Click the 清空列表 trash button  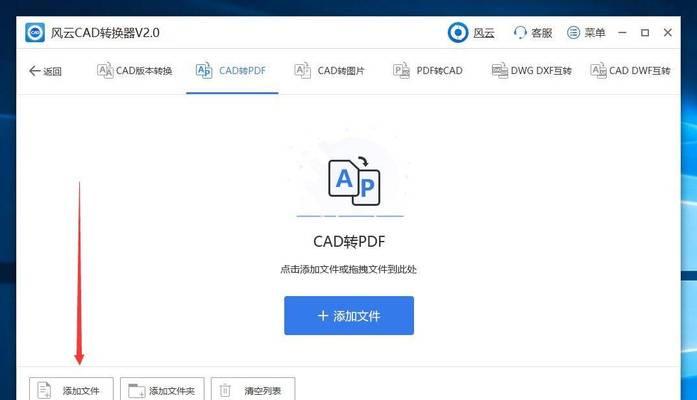pos(253,389)
